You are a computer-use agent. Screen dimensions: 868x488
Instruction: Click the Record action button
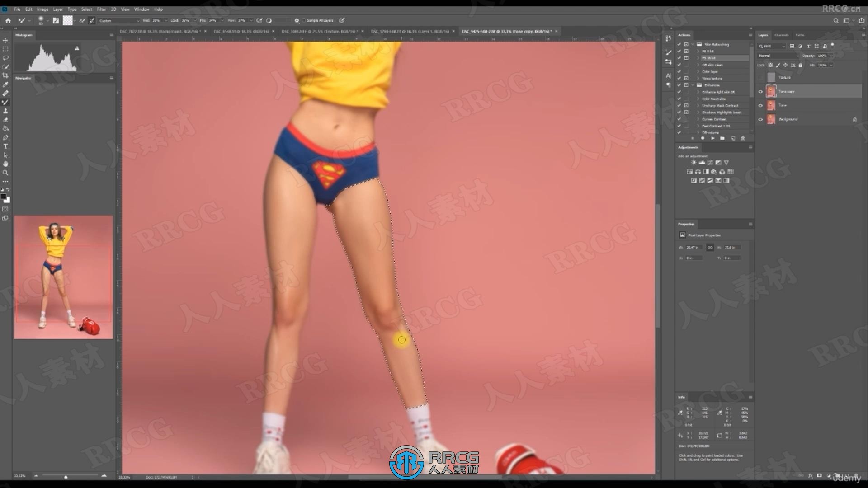pyautogui.click(x=703, y=138)
